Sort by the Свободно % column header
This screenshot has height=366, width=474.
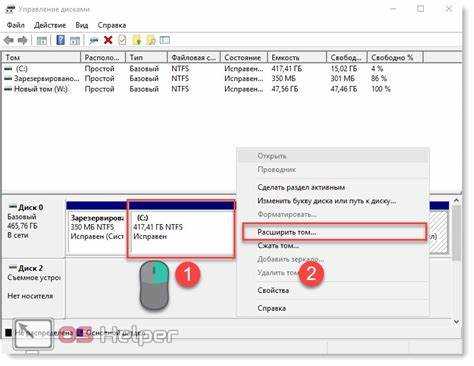pyautogui.click(x=395, y=57)
